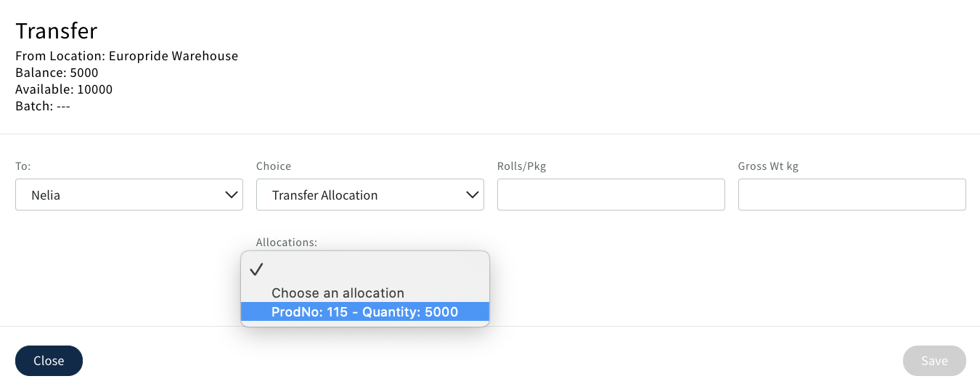Click the 'To:' field label
Image resolution: width=980 pixels, height=392 pixels.
click(23, 166)
